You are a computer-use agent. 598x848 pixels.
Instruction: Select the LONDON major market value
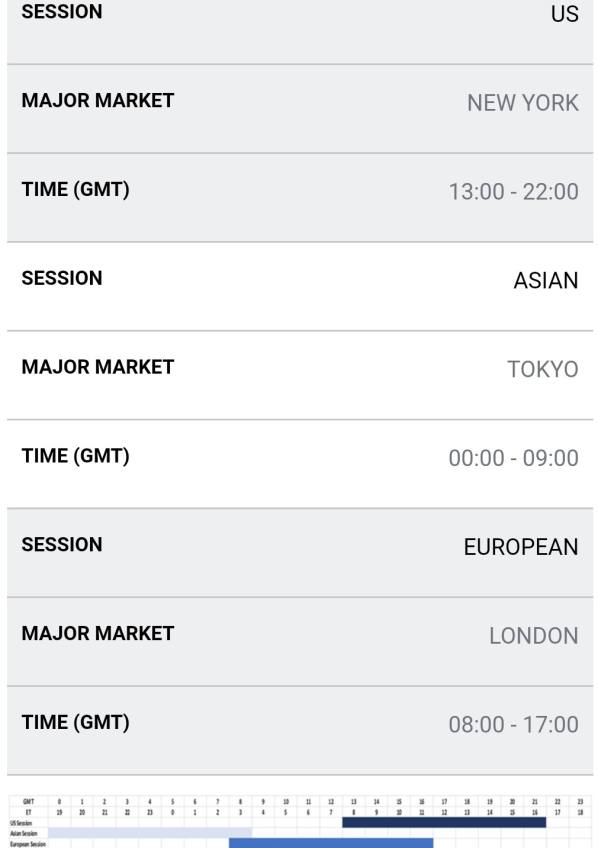point(534,635)
